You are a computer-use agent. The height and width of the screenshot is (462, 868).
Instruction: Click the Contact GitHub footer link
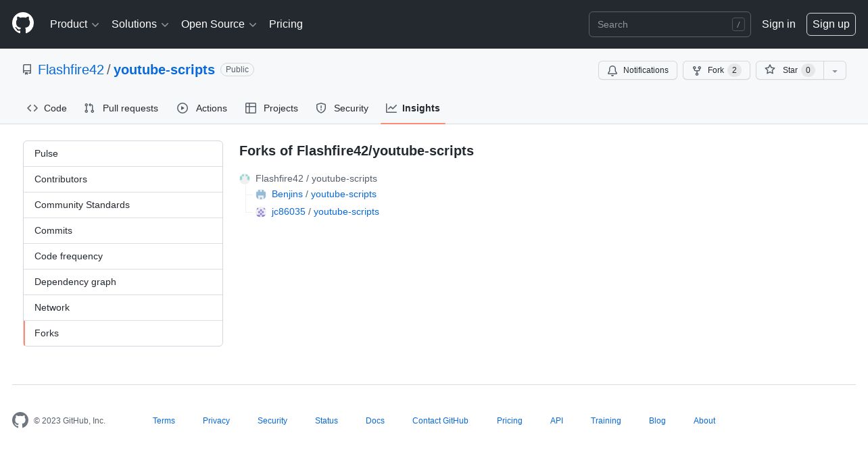click(440, 421)
